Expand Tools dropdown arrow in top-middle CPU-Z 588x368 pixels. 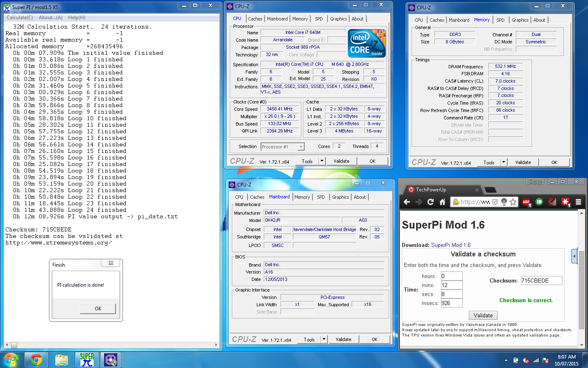coord(322,161)
